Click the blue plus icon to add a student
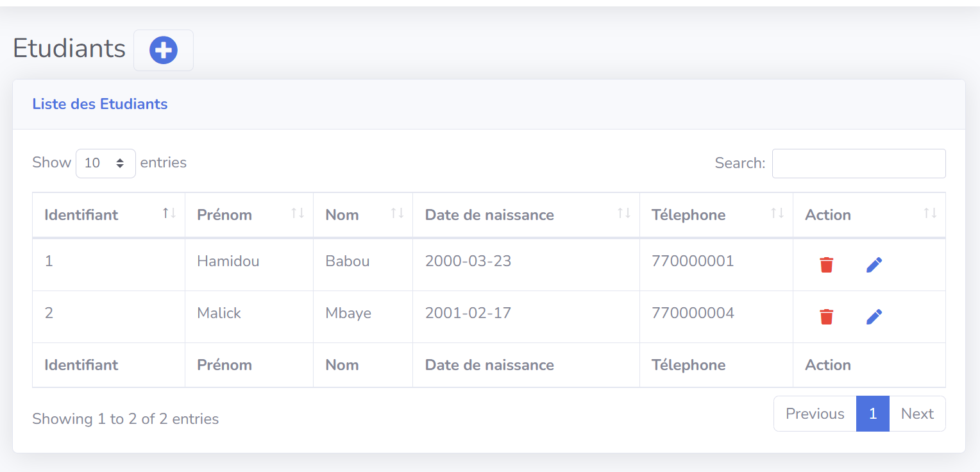 point(164,49)
